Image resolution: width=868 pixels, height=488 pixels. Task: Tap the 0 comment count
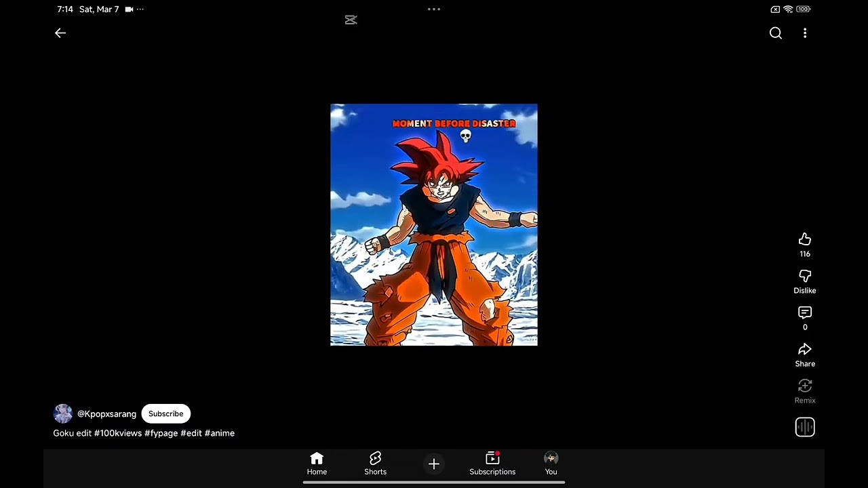click(x=805, y=327)
